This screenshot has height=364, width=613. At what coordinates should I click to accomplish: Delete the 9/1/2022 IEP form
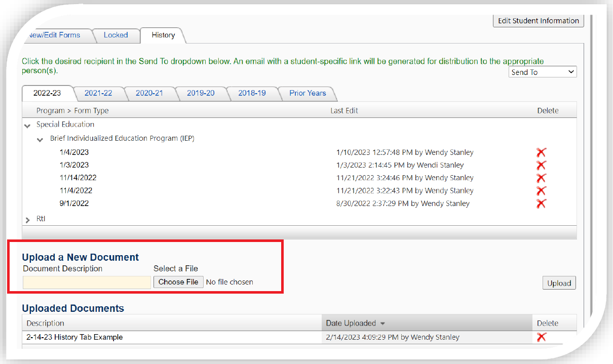(541, 204)
